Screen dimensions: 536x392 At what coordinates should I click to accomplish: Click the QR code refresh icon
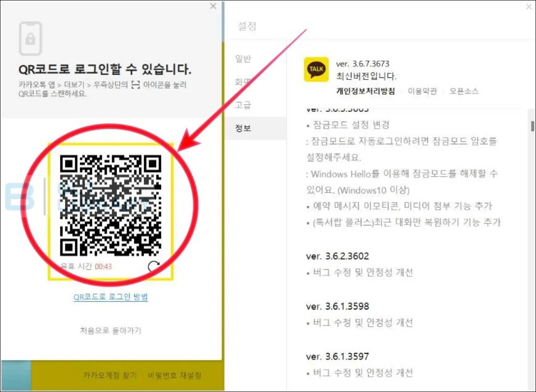tap(154, 266)
